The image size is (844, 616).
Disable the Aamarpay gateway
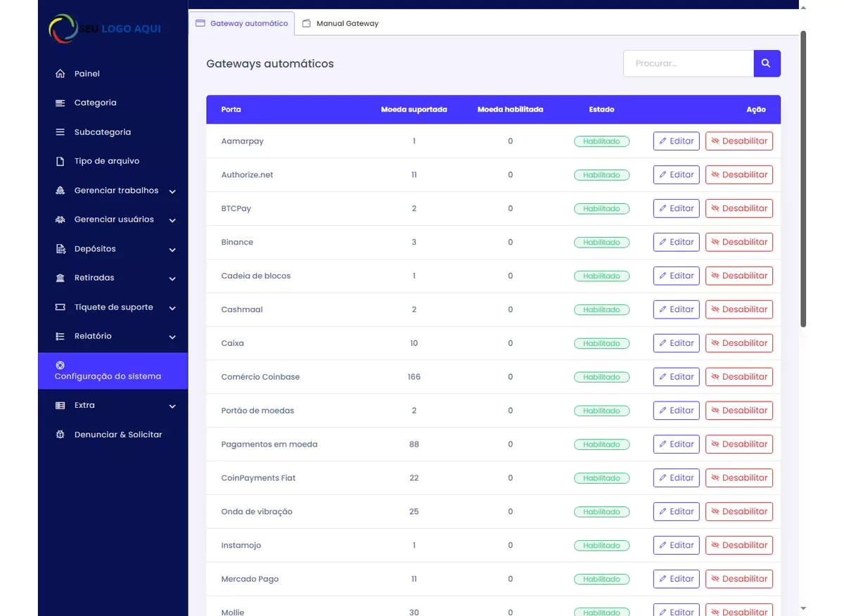coord(738,141)
